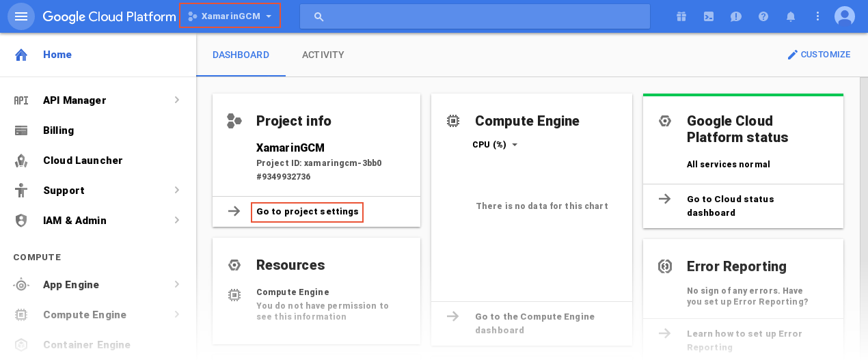Click the user account avatar

point(845,16)
